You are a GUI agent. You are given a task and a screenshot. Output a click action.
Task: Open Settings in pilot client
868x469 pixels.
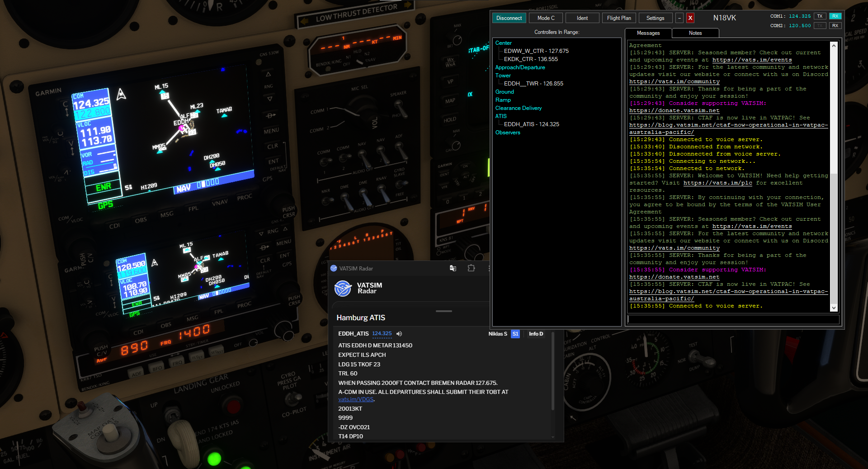pos(655,18)
